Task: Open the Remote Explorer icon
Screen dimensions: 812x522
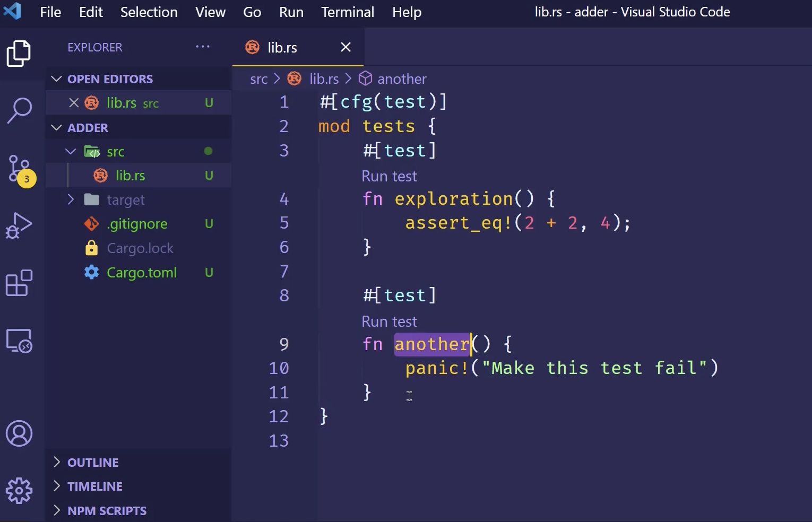Action: pos(19,341)
